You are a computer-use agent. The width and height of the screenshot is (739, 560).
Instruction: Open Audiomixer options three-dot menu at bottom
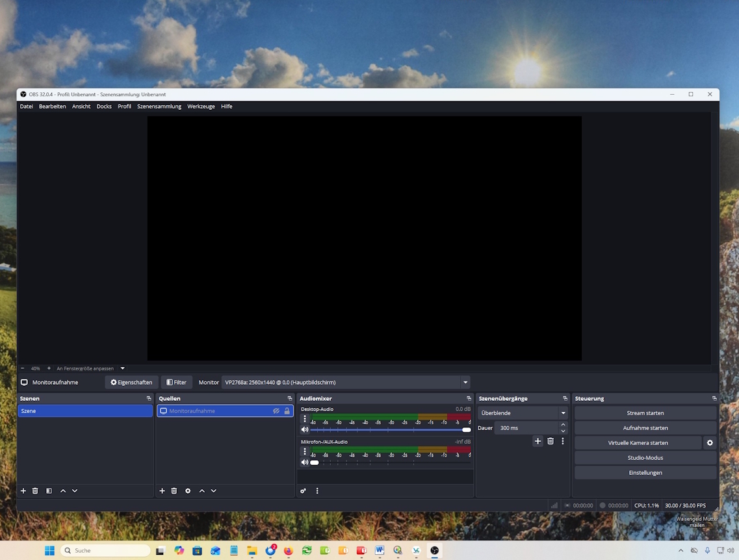[317, 490]
